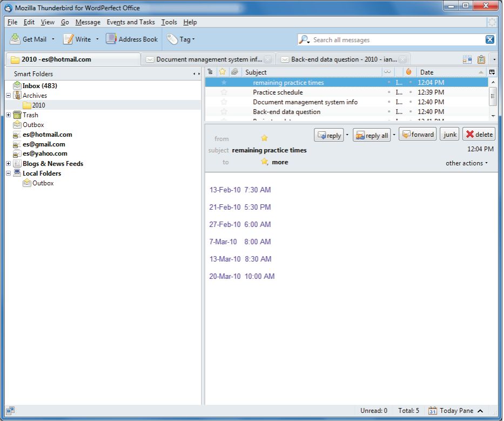Open the reply button dropdown arrow

(347, 135)
